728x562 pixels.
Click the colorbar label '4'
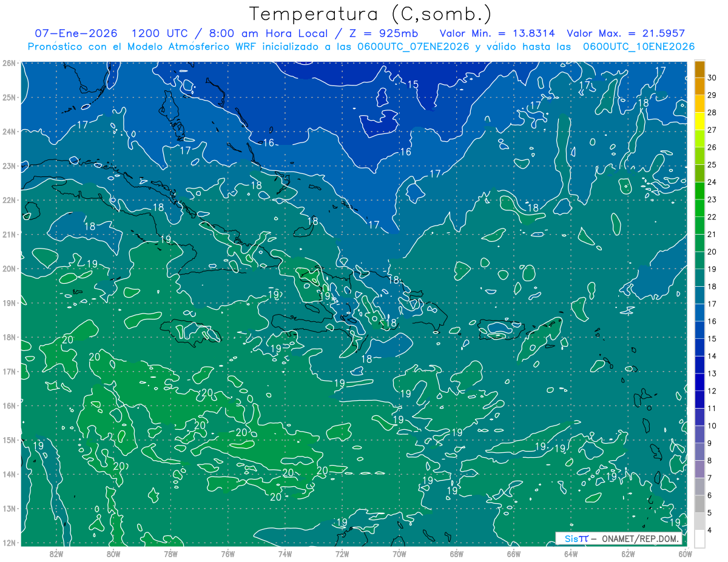710,530
